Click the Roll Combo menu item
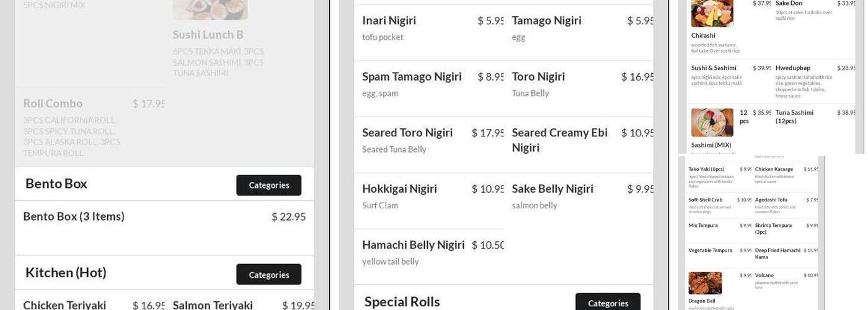Screen dimensions: 868x310 [53, 104]
